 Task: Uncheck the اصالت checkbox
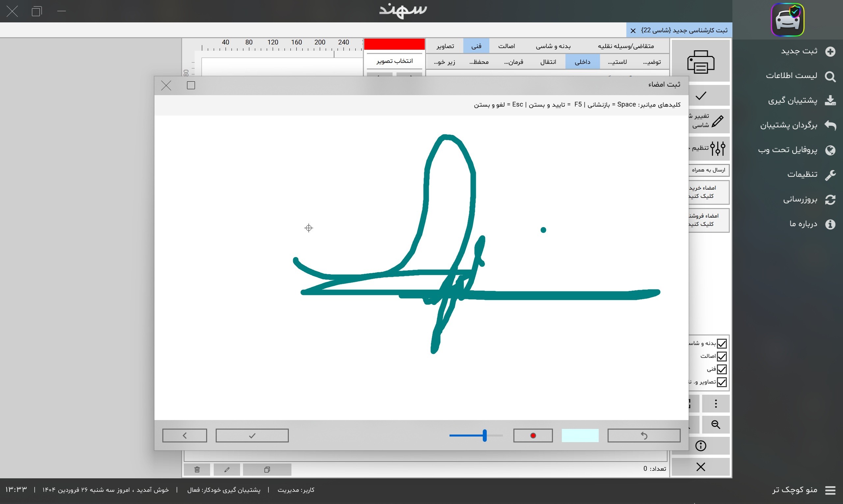[722, 356]
